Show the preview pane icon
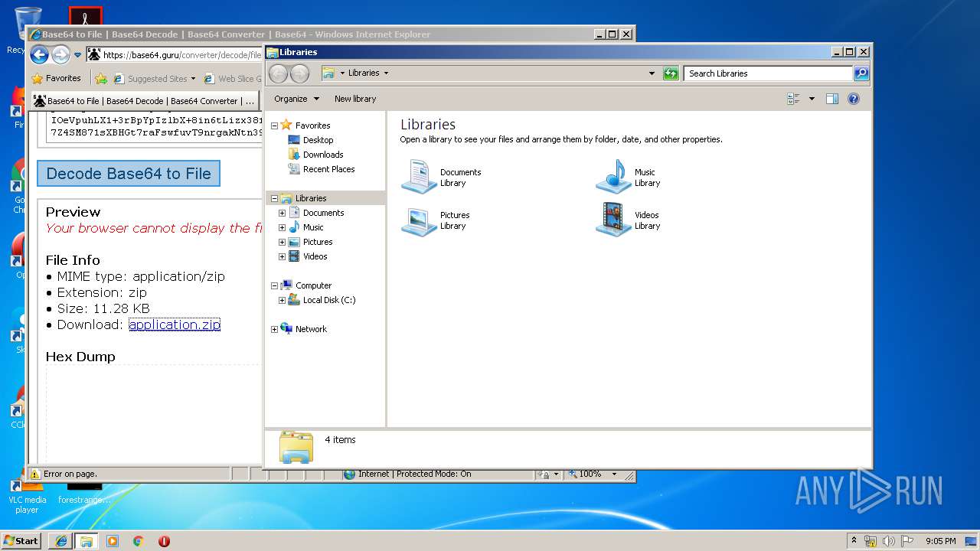Image resolution: width=980 pixels, height=551 pixels. click(x=832, y=99)
